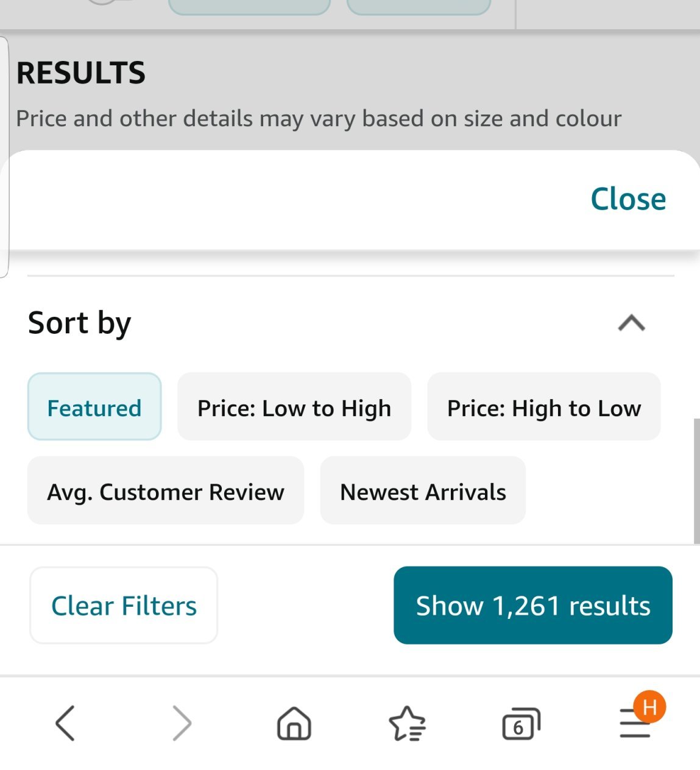Show 1,261 results

point(533,606)
